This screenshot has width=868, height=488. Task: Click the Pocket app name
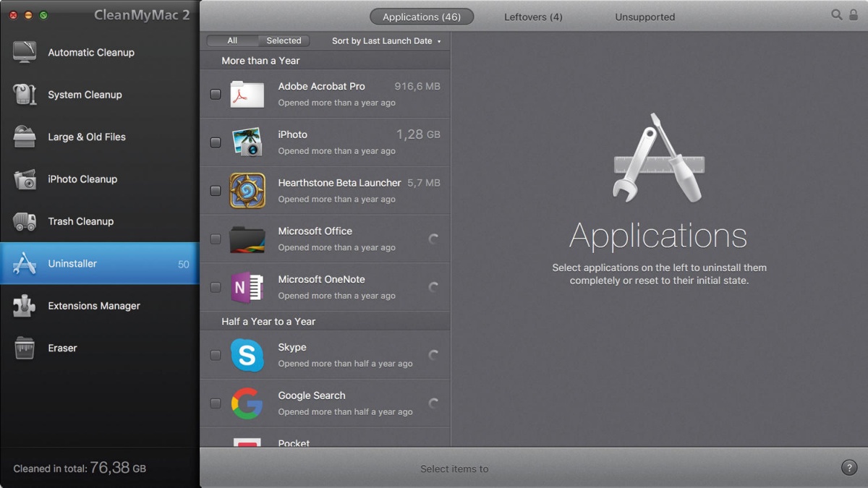click(294, 442)
